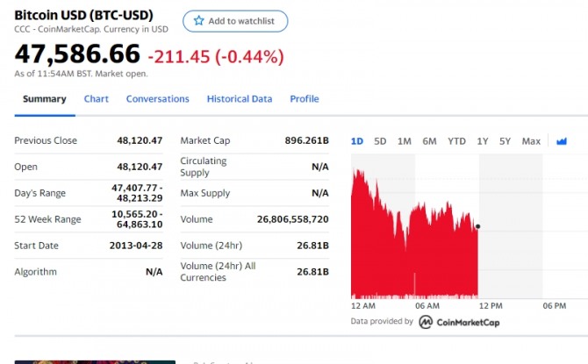Open the full-screen chart icon
Image resolution: width=588 pixels, height=364 pixels.
point(562,141)
